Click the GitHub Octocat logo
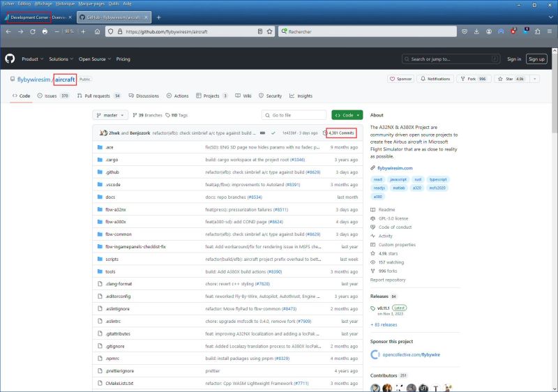This screenshot has width=558, height=392. pos(10,59)
